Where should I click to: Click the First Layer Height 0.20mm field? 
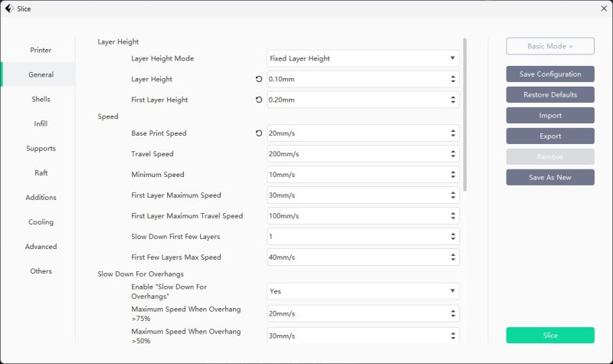[363, 100]
